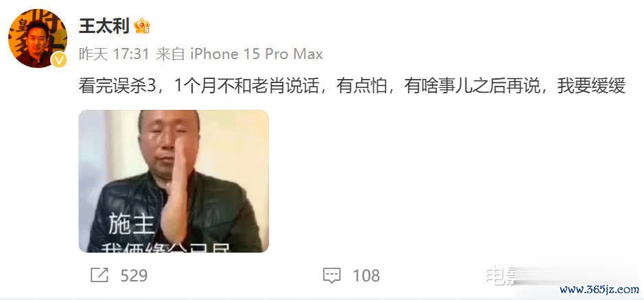This screenshot has height=300, width=644.
Task: Click the crown membership badge beside username
Action: [141, 26]
